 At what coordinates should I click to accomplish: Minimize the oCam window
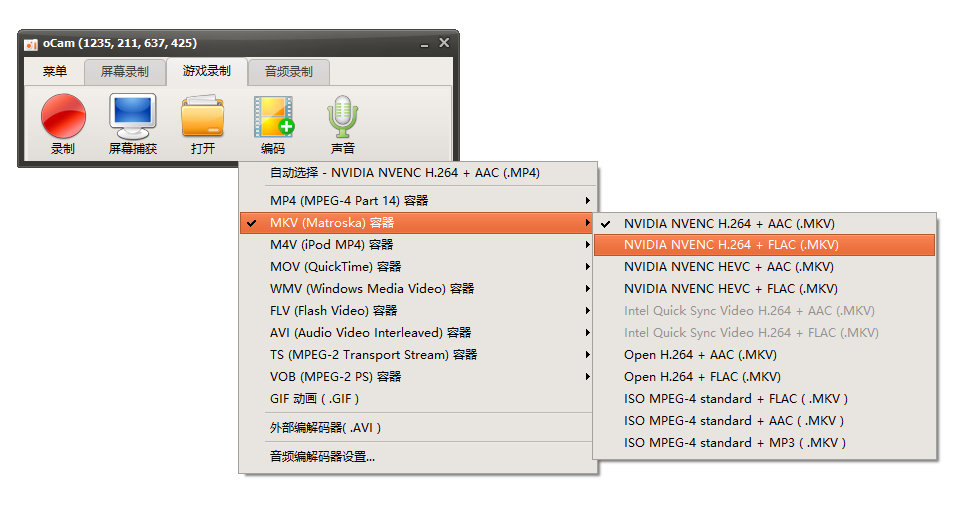coord(424,44)
